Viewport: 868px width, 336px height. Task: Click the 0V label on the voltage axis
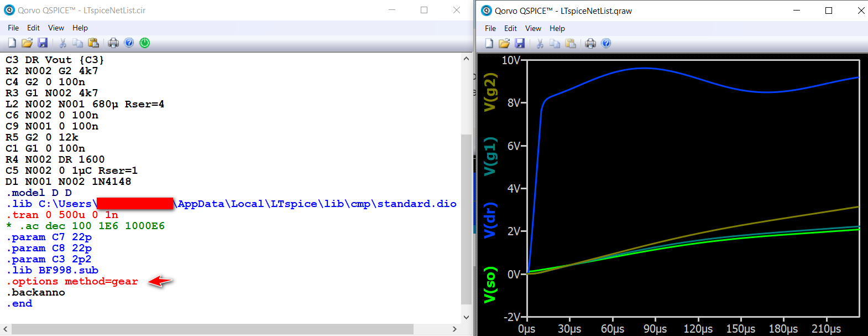(x=514, y=274)
